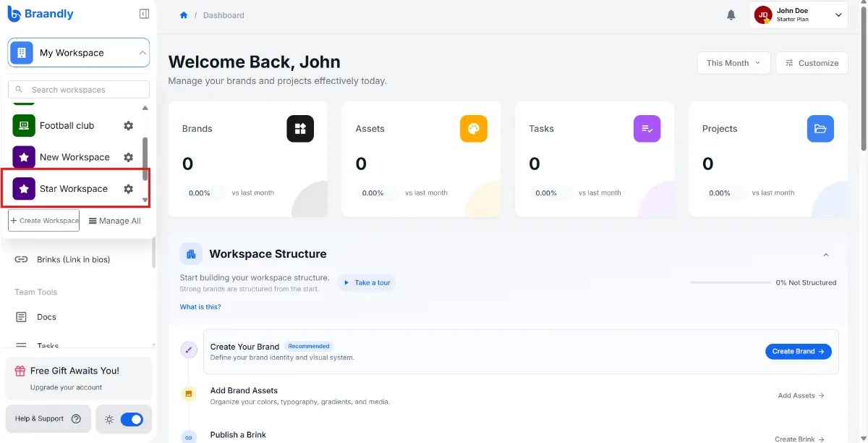Open the This Month period dropdown
Screen dimensions: 868x443
pyautogui.click(x=733, y=63)
